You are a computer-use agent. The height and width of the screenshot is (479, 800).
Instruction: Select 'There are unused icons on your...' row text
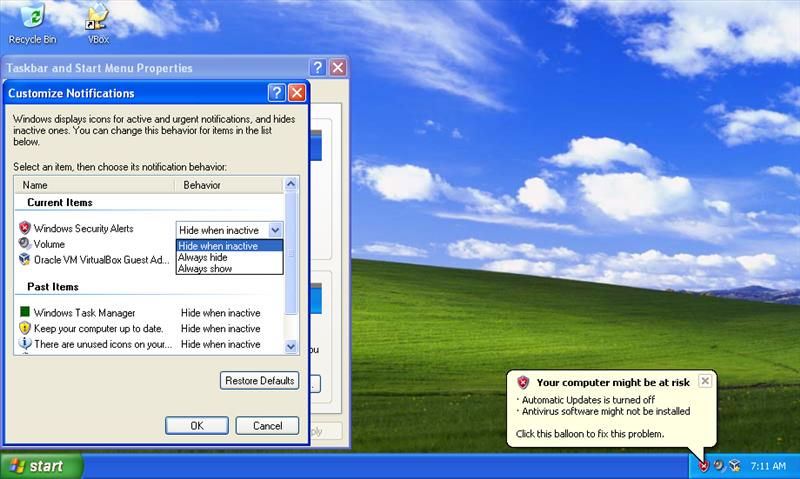[x=103, y=344]
